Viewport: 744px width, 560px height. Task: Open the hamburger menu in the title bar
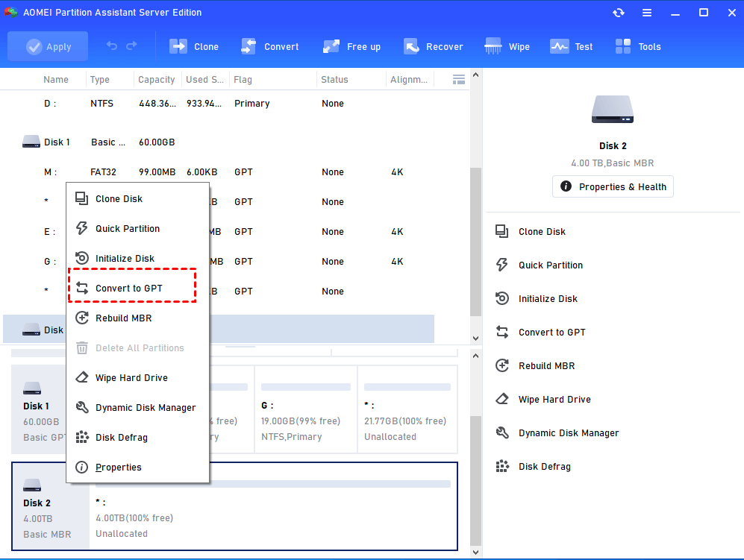[x=647, y=13]
